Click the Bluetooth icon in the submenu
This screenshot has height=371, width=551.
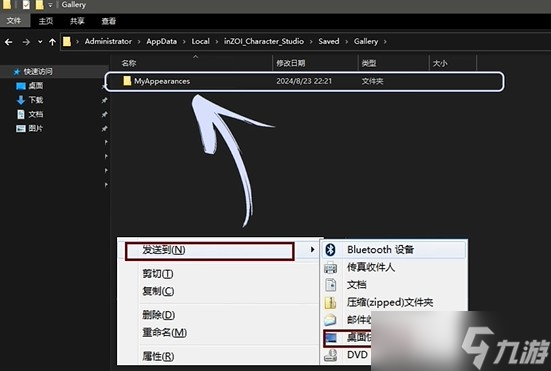tap(330, 249)
